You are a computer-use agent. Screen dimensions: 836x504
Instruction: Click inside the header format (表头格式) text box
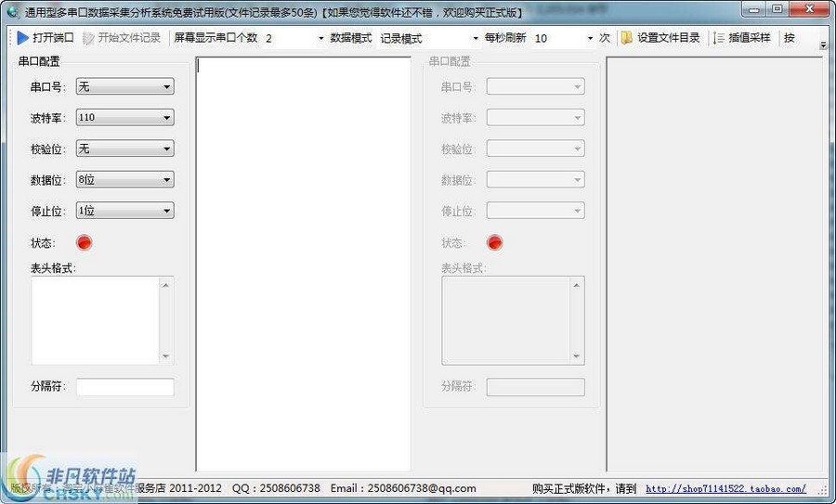[96, 319]
